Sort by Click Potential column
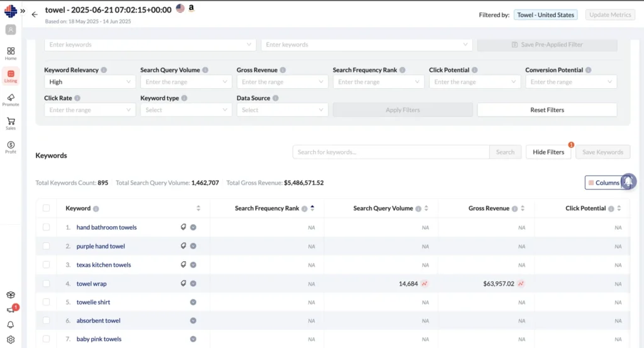 pyautogui.click(x=619, y=208)
